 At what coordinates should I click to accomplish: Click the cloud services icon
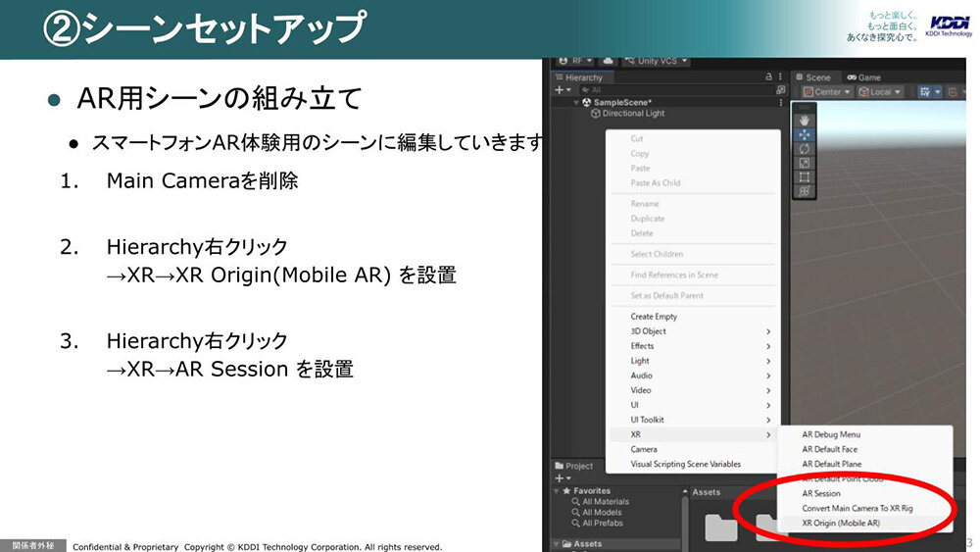pos(609,61)
